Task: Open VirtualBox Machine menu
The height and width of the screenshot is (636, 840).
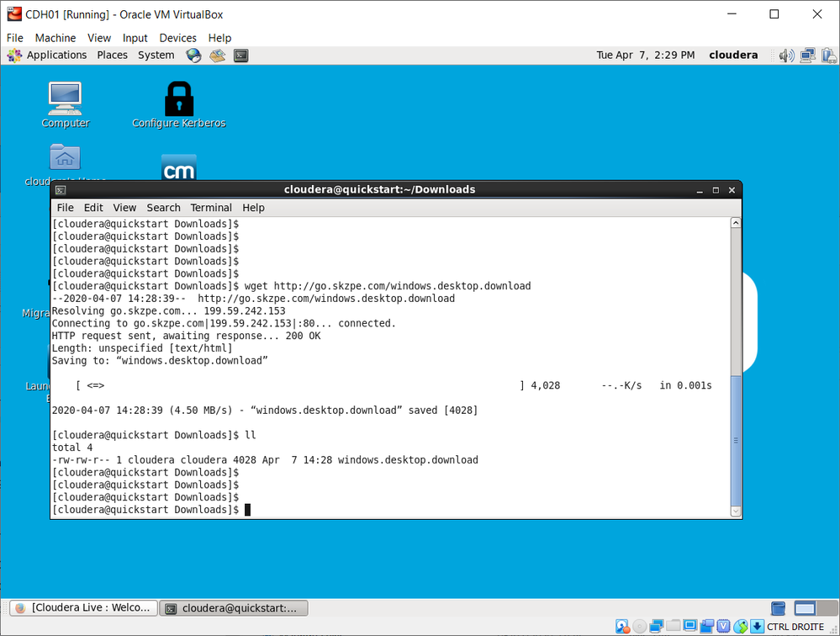Action: coord(55,38)
